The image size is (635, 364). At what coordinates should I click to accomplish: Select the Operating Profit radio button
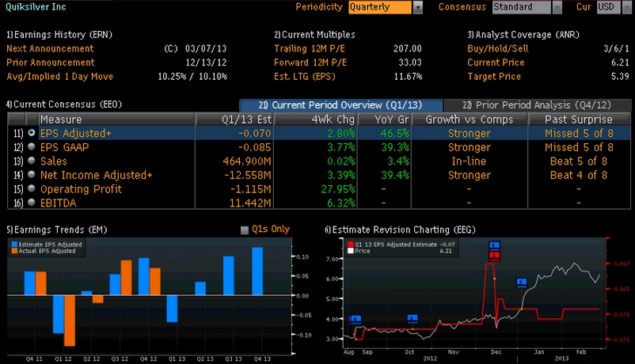tap(32, 188)
